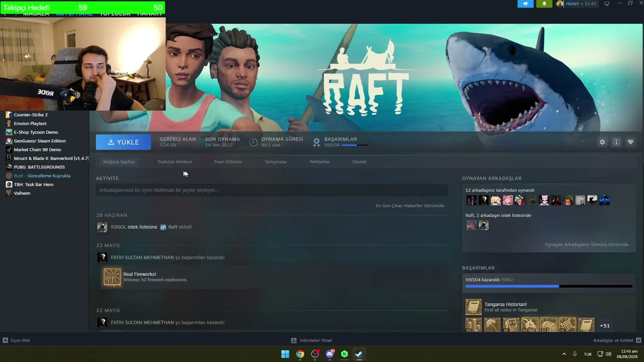Click the Windows Start button
The height and width of the screenshot is (362, 644).
pos(285,354)
